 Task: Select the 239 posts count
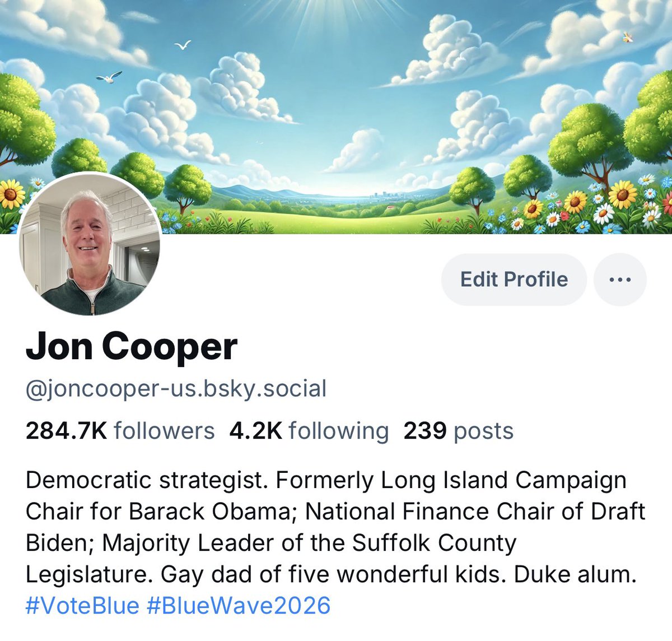click(458, 431)
